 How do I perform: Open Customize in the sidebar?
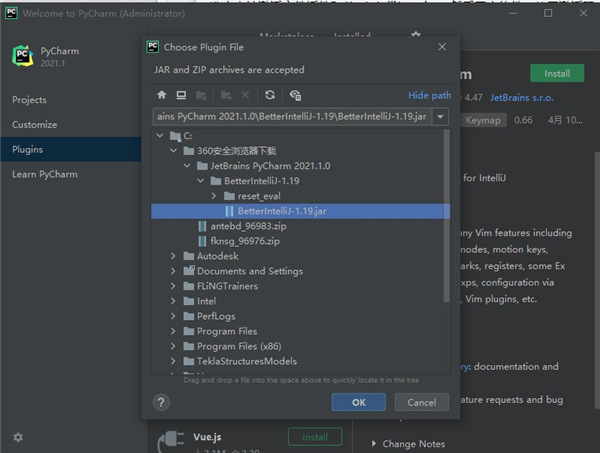pos(34,125)
